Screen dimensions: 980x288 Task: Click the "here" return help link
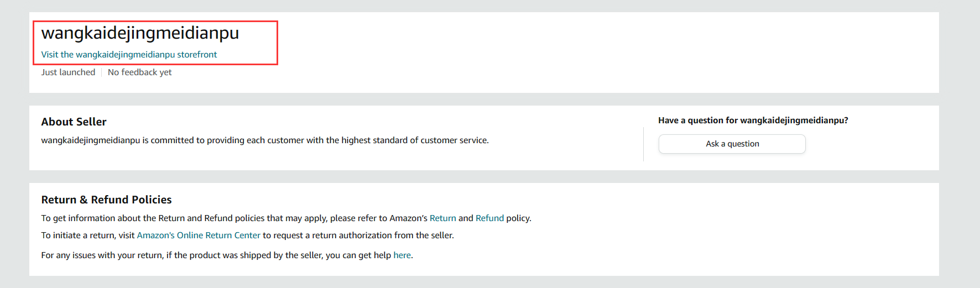point(402,255)
